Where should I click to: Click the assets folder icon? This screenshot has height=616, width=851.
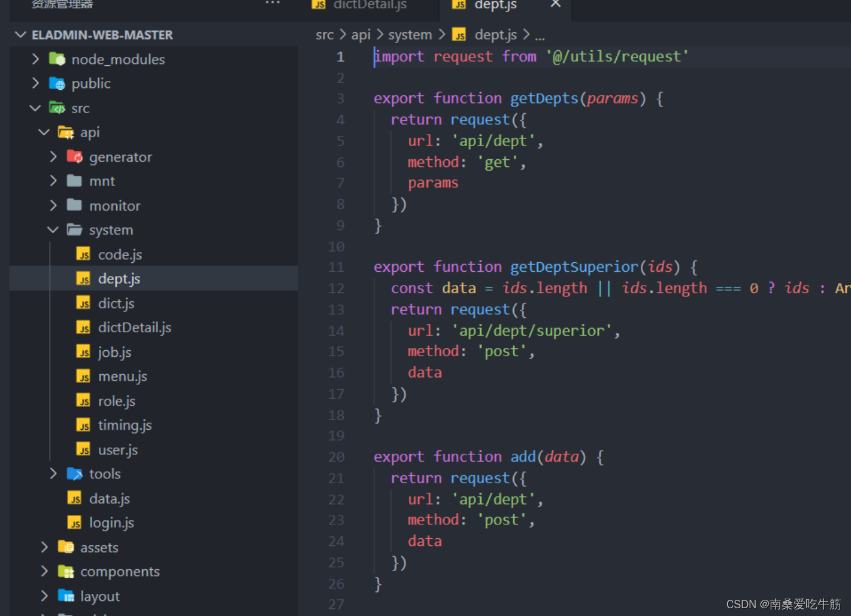click(x=66, y=547)
